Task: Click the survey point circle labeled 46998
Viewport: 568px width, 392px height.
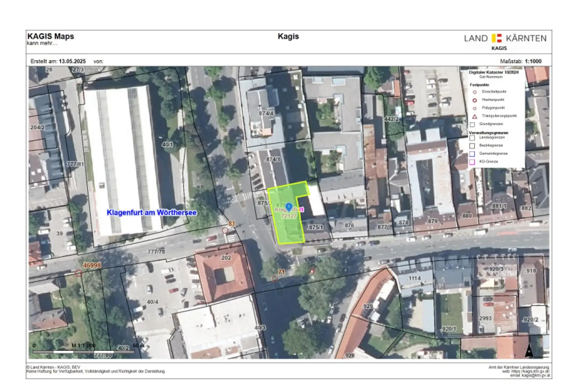Action: point(78,273)
